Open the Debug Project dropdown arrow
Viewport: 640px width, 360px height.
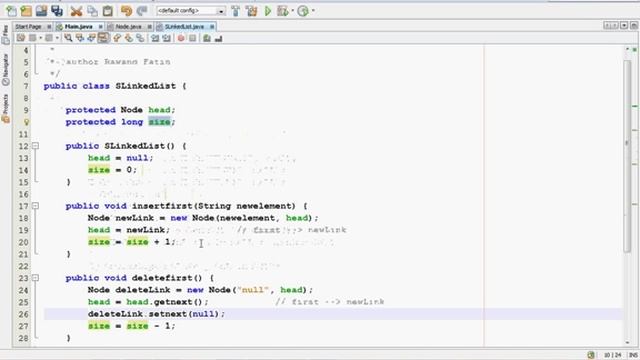[293, 11]
